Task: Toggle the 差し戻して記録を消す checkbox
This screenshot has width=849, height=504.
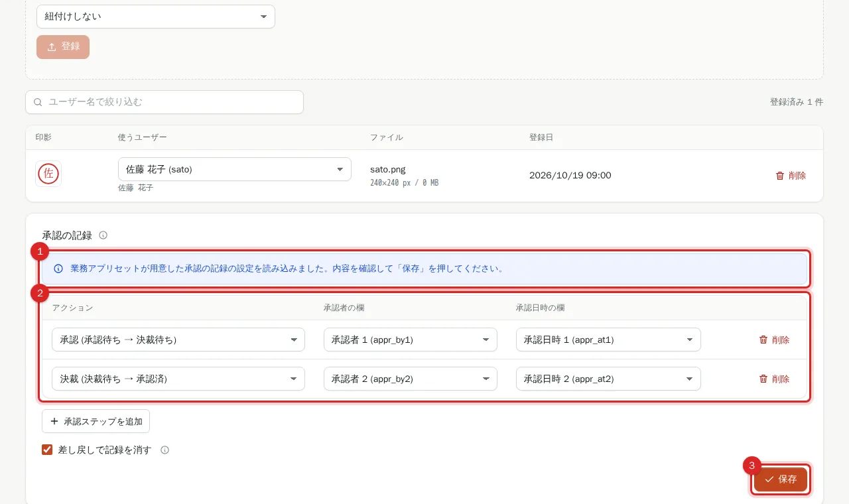Action: pyautogui.click(x=47, y=450)
